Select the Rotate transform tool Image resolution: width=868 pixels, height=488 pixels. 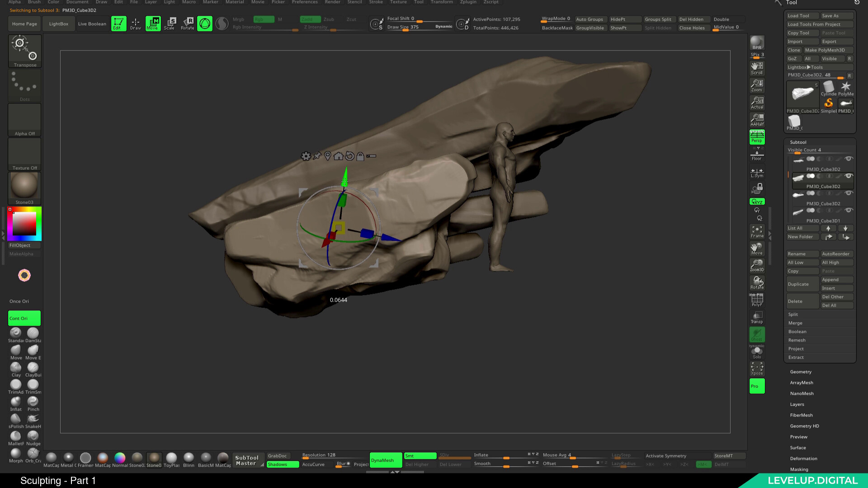tap(187, 23)
